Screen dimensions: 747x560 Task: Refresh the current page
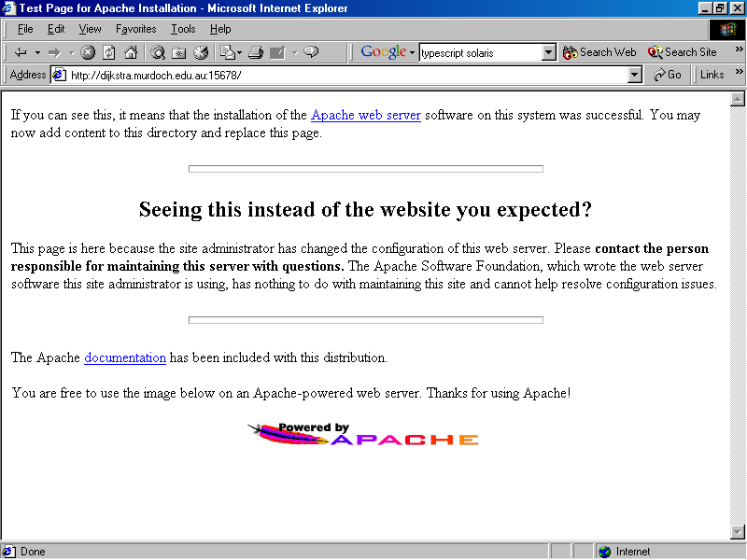click(109, 52)
